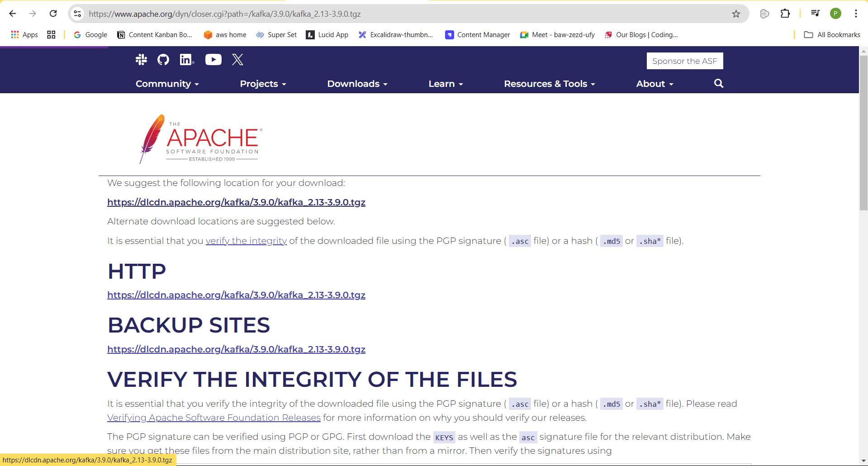Click the BACKUP SITES heading

[189, 325]
